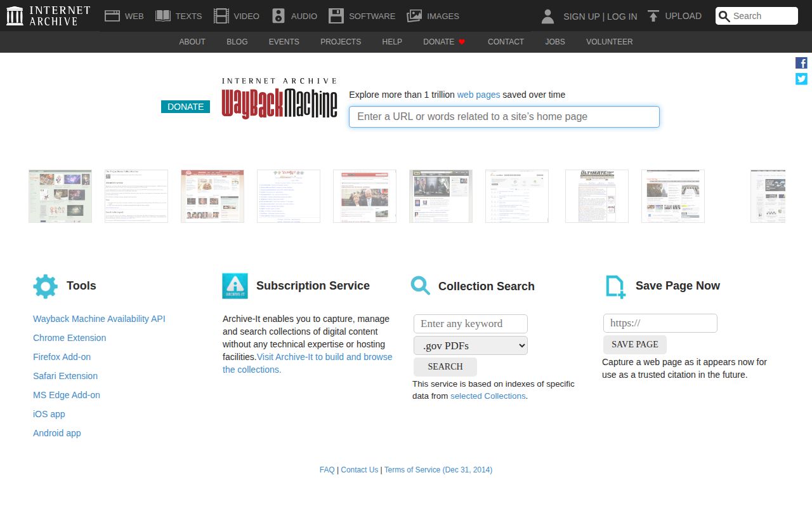
Task: Open the .gov PDFs dropdown
Action: point(470,345)
